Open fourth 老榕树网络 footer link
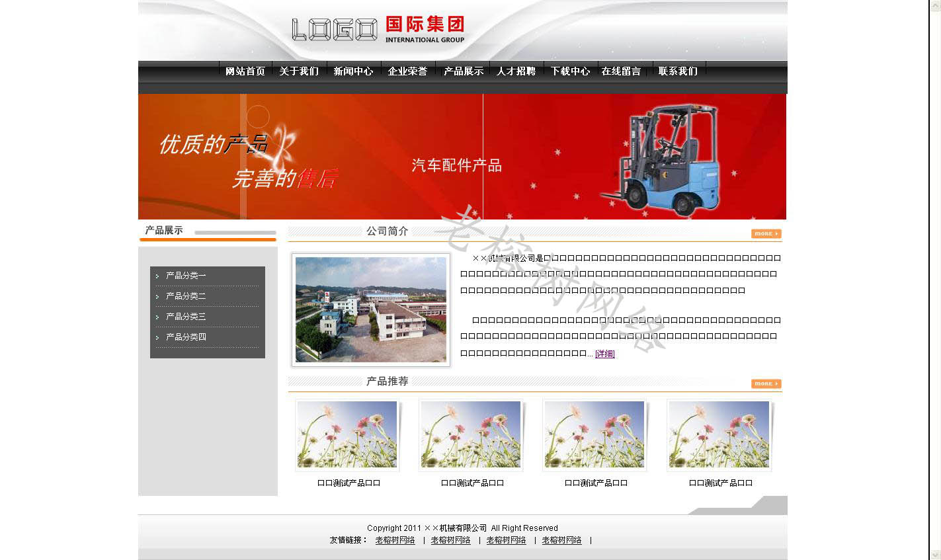 tap(562, 540)
